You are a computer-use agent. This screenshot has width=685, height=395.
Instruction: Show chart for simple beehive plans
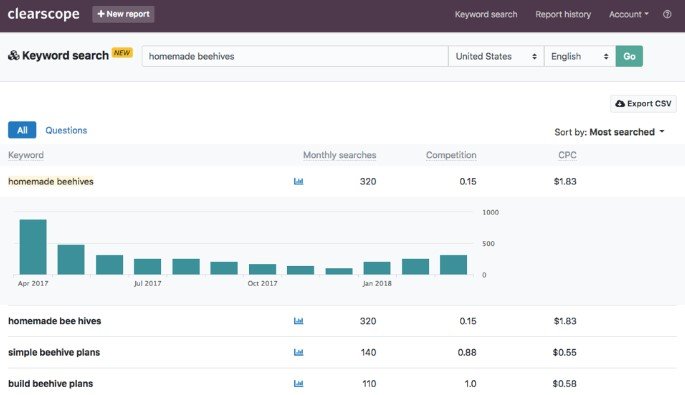point(298,353)
